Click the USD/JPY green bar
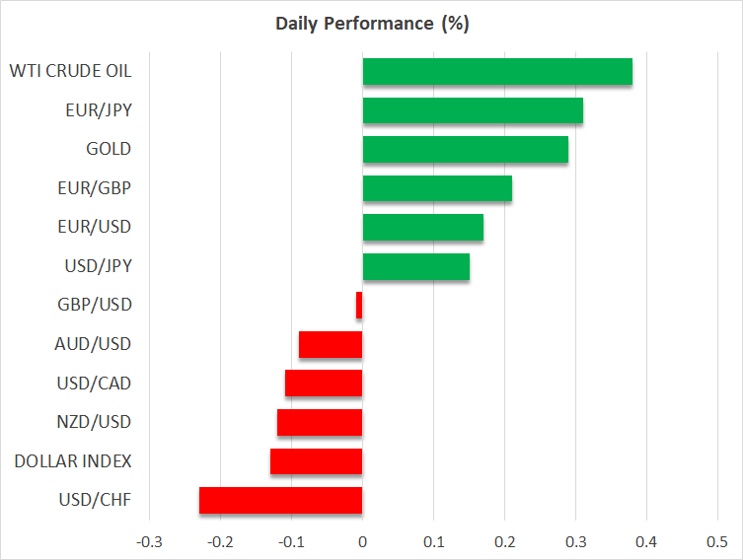The image size is (743, 560). point(415,266)
